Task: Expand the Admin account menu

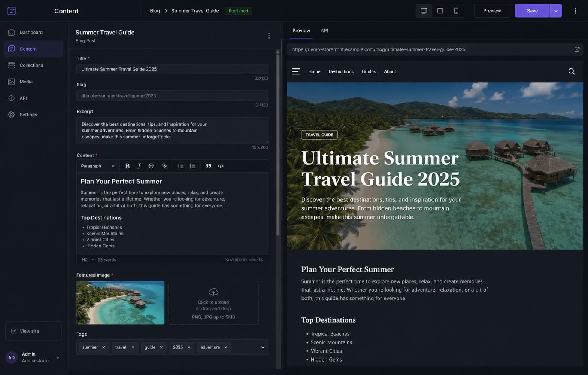Action: click(x=58, y=357)
